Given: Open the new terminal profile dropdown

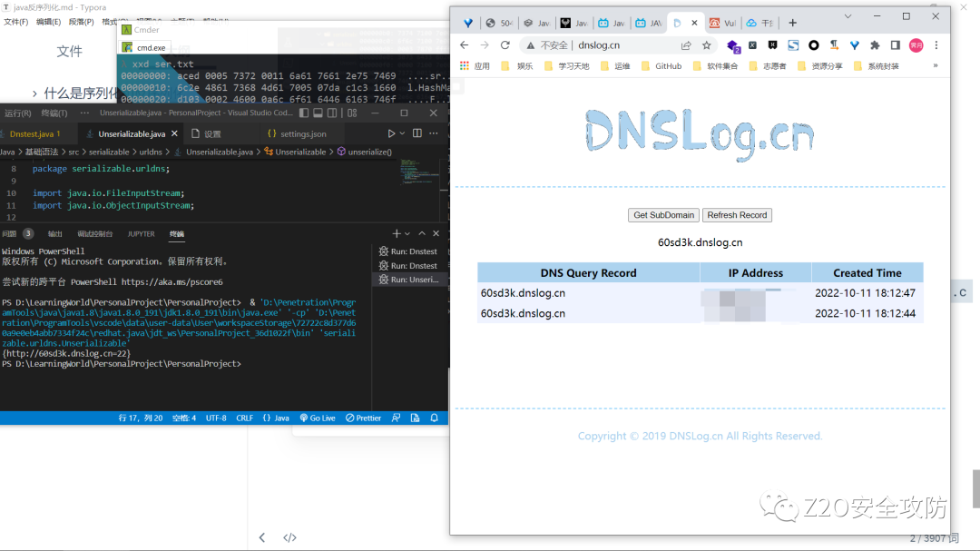Looking at the screenshot, I should coord(407,234).
